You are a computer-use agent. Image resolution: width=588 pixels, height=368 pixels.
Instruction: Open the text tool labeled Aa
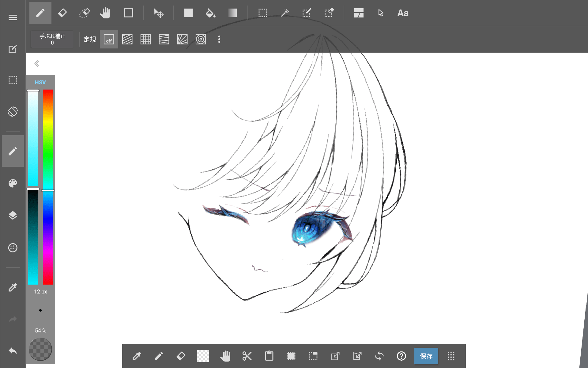tap(403, 13)
